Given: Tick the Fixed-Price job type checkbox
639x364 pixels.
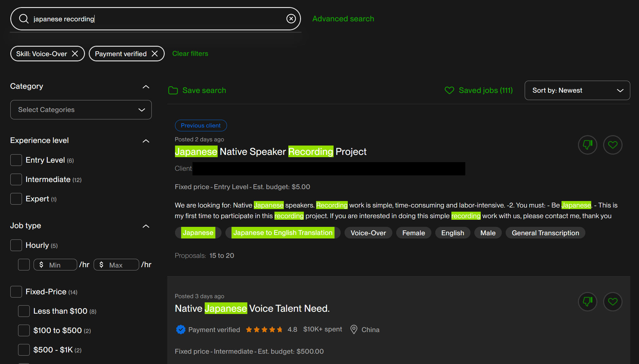Looking at the screenshot, I should 16,292.
